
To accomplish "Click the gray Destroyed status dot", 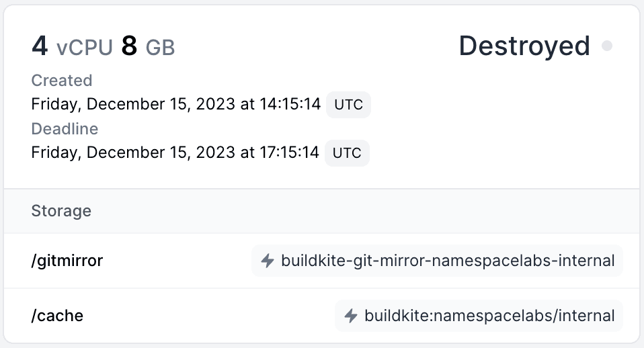I will tap(607, 46).
